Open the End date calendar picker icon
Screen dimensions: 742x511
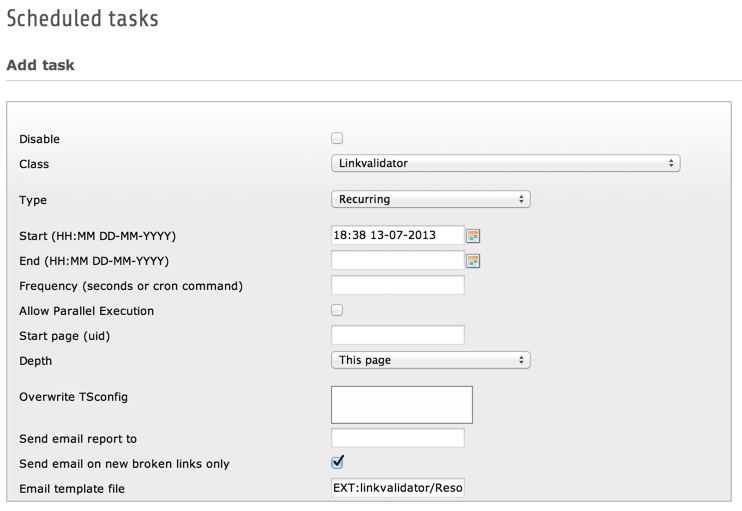[x=474, y=261]
